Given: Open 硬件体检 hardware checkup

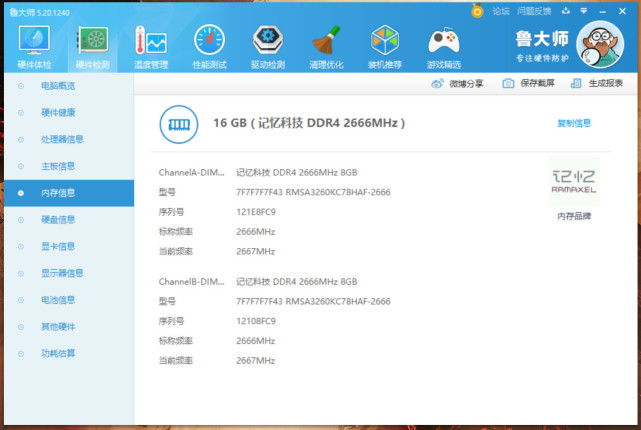Looking at the screenshot, I should pyautogui.click(x=34, y=47).
